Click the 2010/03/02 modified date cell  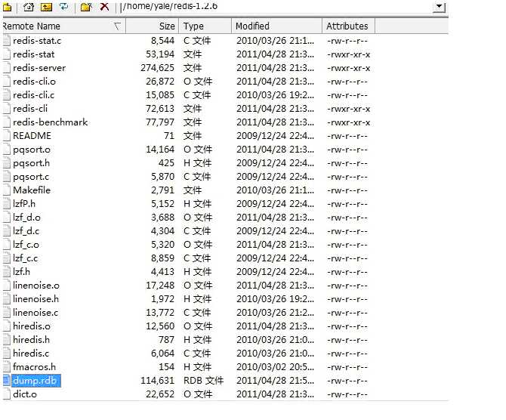click(x=275, y=367)
